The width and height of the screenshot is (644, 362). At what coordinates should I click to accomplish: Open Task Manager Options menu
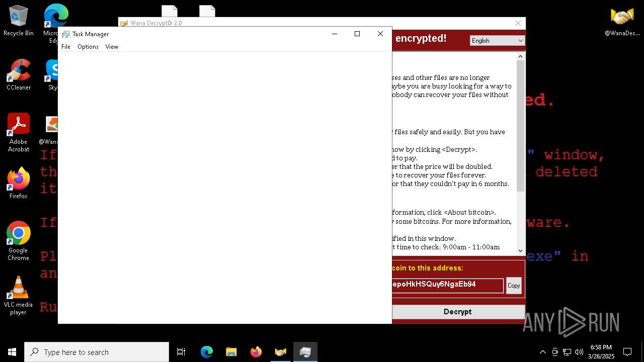88,47
